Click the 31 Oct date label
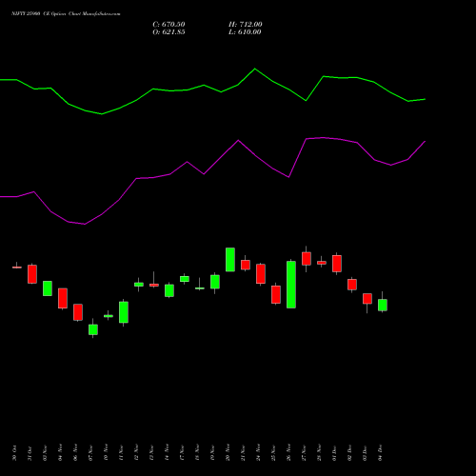 tap(30, 453)
